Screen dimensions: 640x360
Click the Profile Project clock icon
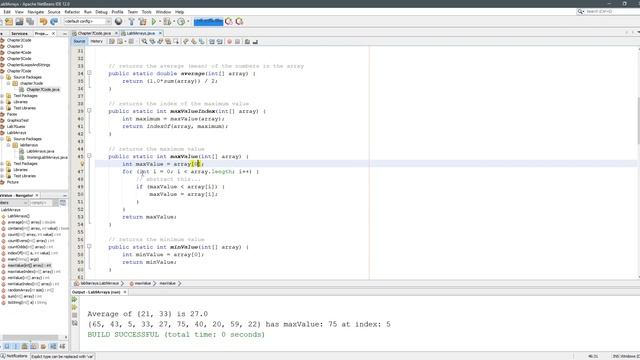(x=181, y=21)
